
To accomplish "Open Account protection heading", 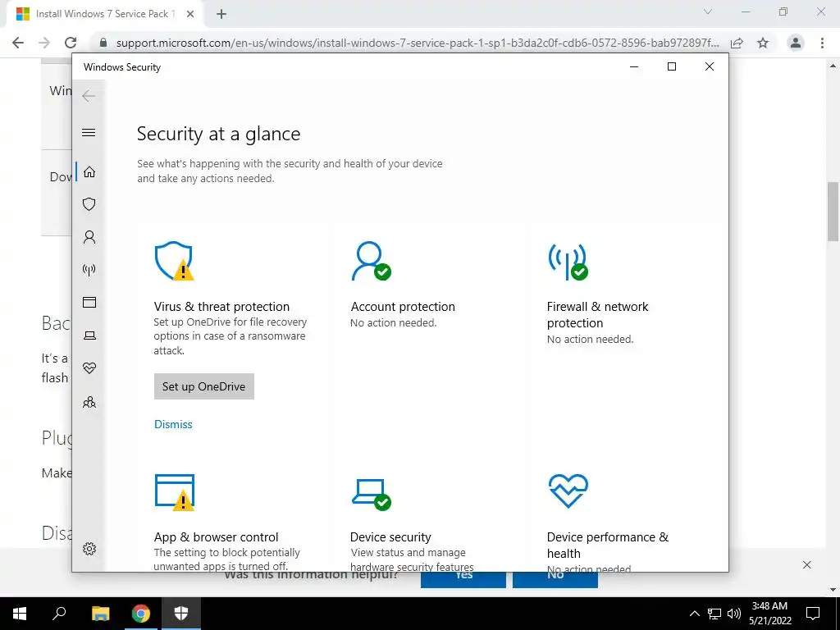I will click(x=402, y=307).
